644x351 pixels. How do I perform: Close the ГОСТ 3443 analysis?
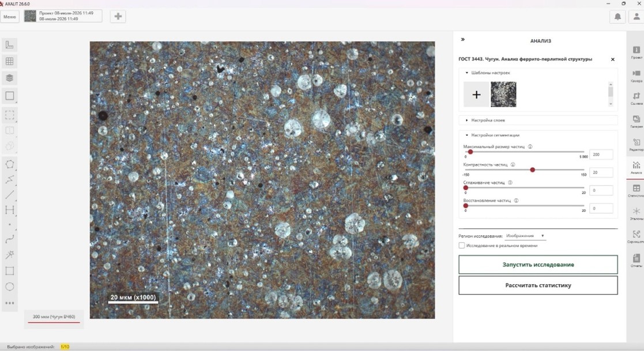(x=612, y=59)
